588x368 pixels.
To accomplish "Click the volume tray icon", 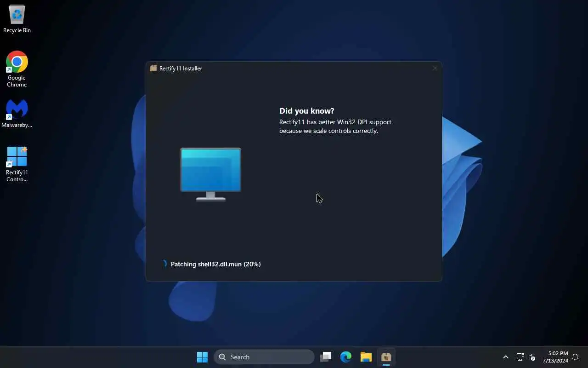I will tap(532, 357).
